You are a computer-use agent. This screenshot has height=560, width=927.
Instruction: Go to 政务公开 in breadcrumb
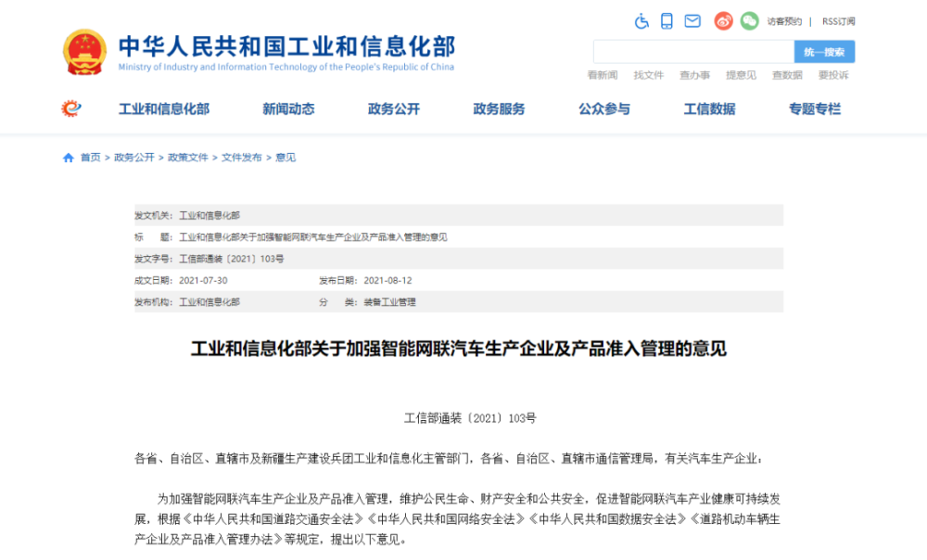(x=134, y=158)
